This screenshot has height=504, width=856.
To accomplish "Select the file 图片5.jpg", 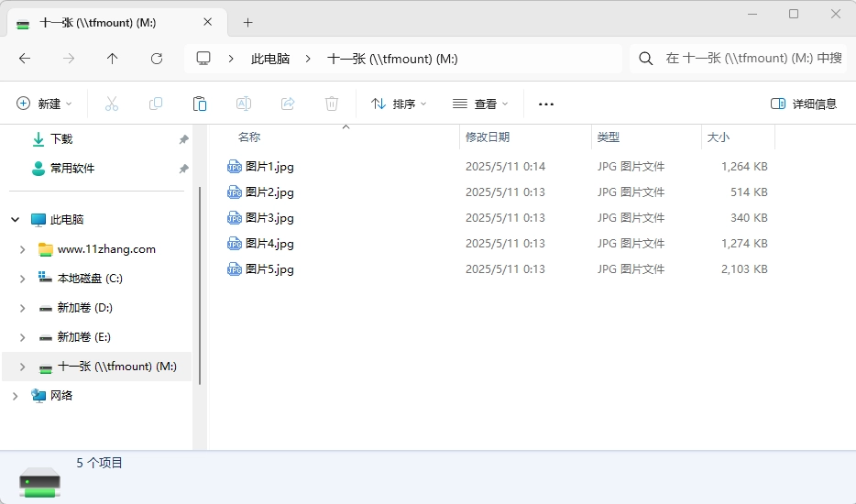I will coord(269,269).
